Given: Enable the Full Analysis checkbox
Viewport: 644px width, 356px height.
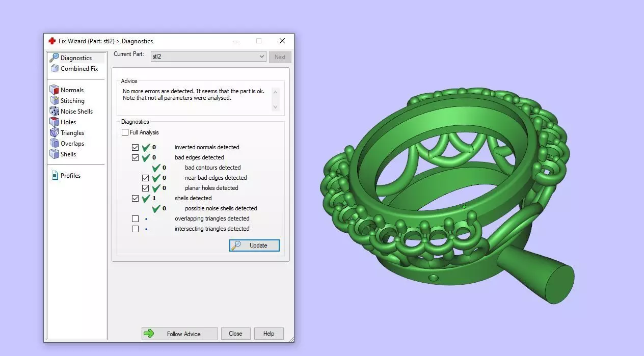Looking at the screenshot, I should point(125,132).
